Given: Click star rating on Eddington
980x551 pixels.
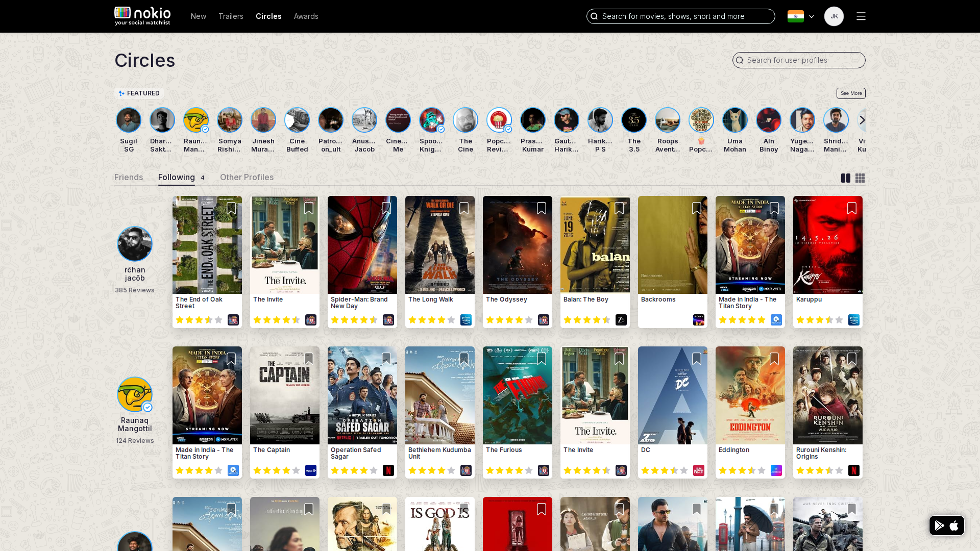Looking at the screenshot, I should [x=742, y=470].
